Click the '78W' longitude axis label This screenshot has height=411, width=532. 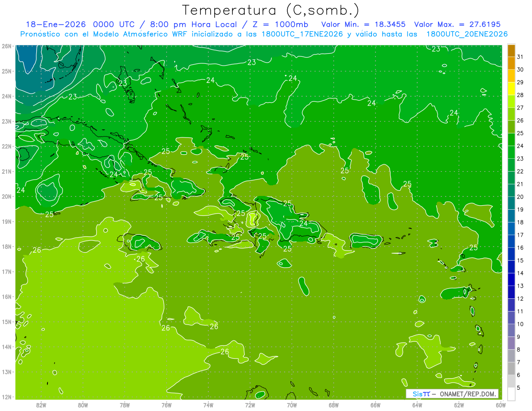point(125,405)
